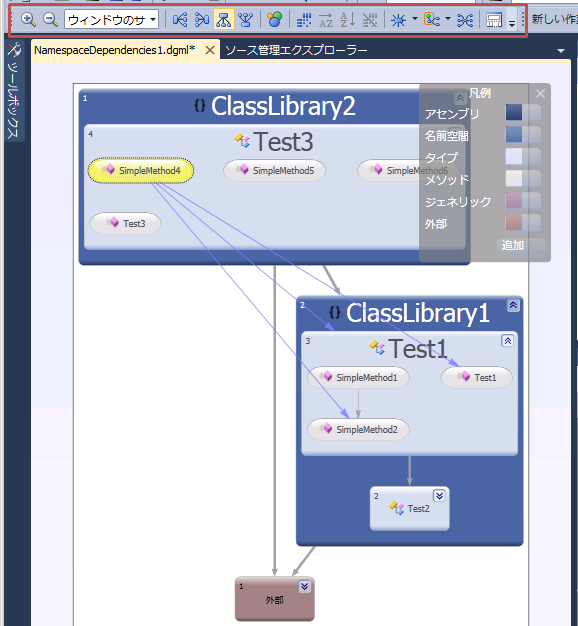
Task: Expand the Test2 node
Action: click(x=439, y=495)
